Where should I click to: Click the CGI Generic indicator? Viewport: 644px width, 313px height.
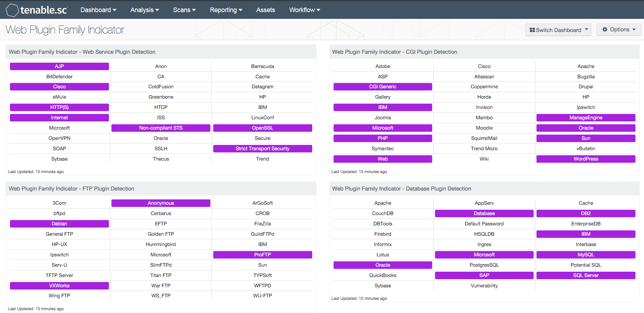(383, 87)
